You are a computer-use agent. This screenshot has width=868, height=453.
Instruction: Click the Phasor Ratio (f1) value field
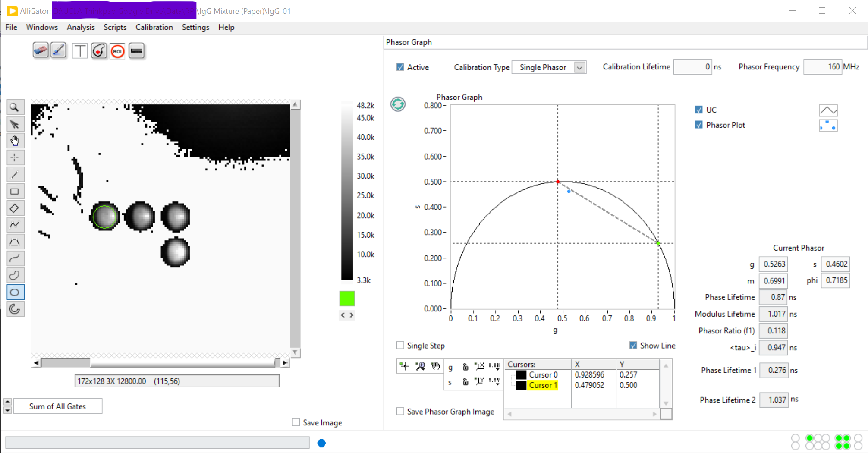(773, 331)
